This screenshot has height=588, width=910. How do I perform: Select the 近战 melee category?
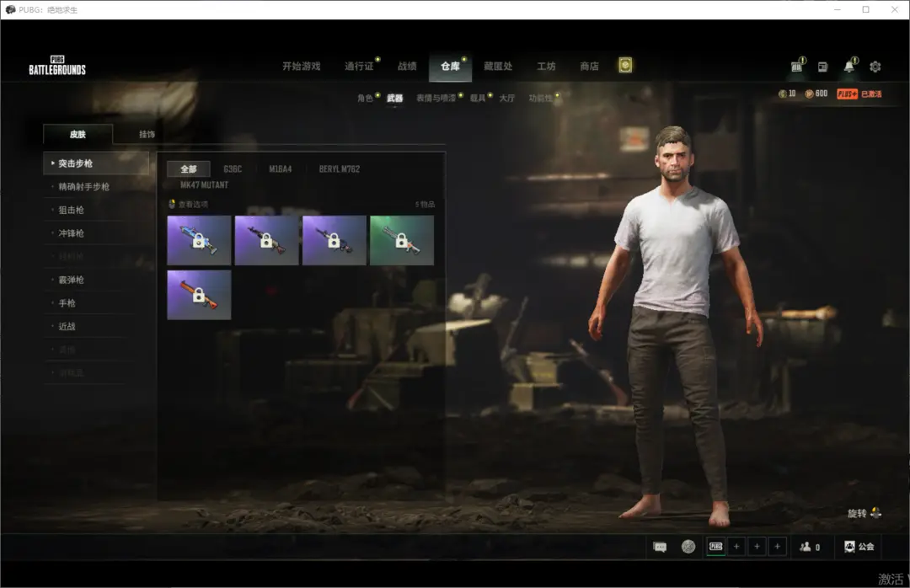pos(67,326)
